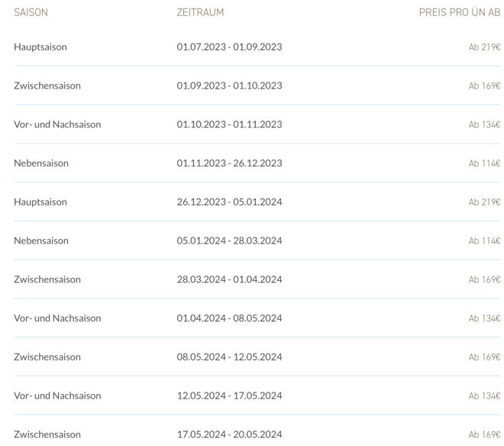This screenshot has width=504, height=446.
Task: Click Ab 134€ price for 12.05.2024 period
Action: point(484,396)
